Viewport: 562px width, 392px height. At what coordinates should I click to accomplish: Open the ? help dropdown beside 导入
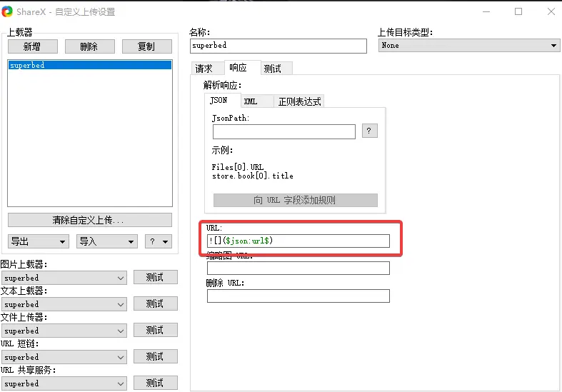coord(159,241)
